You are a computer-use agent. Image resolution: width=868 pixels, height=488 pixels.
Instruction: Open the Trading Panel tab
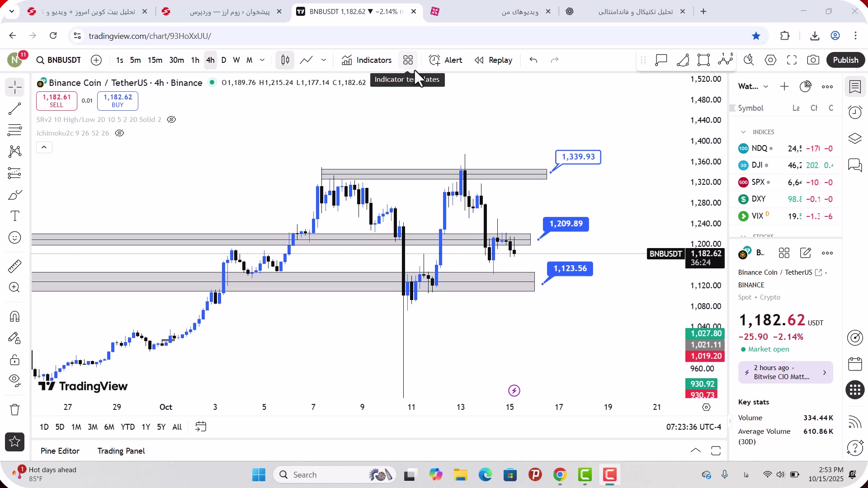121,451
